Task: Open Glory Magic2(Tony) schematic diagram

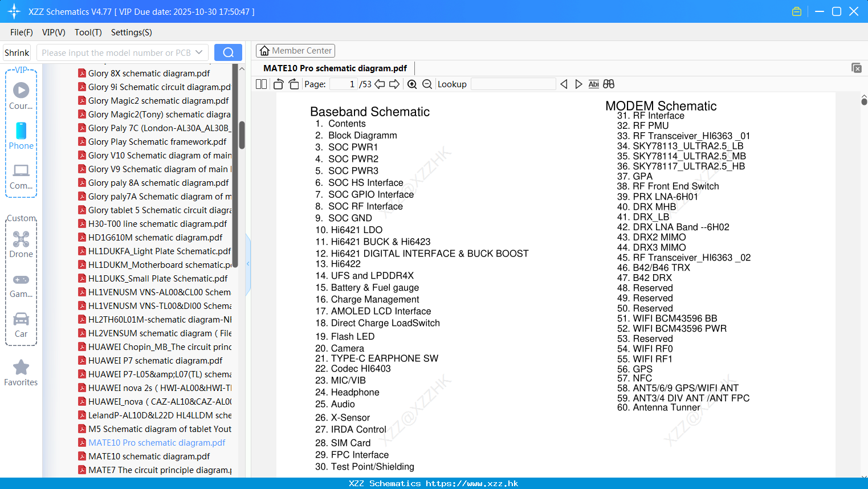Action: 160,114
